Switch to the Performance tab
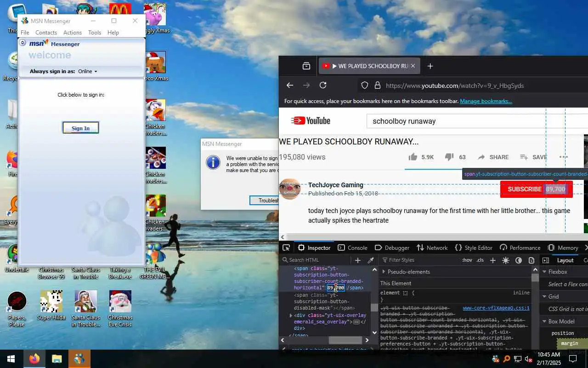This screenshot has width=588, height=368. point(520,247)
